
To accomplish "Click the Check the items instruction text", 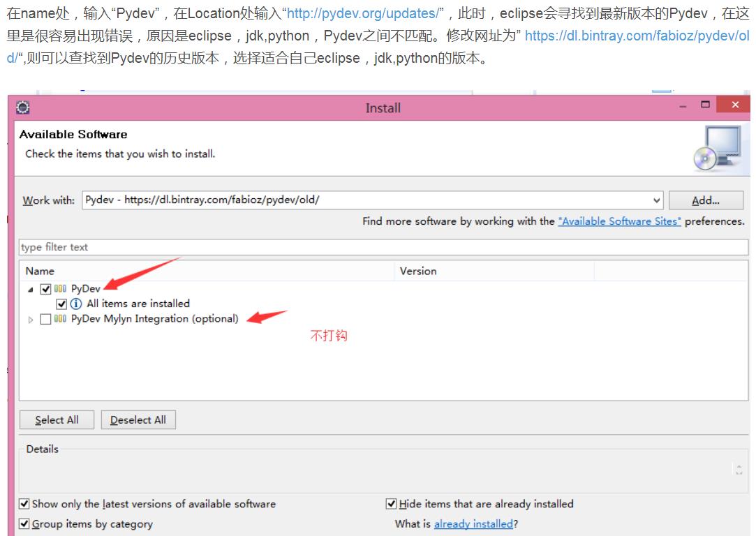I will click(x=121, y=154).
